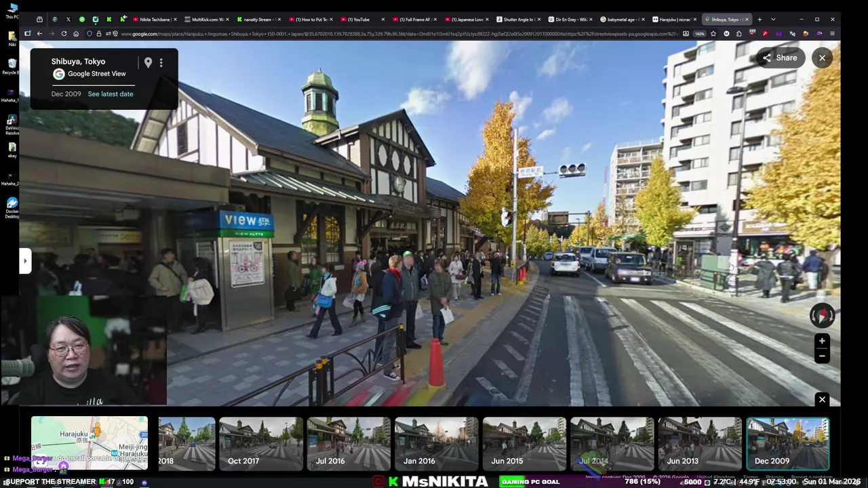Click the tracking protection shield icon
This screenshot has width=868, height=488.
click(90, 33)
